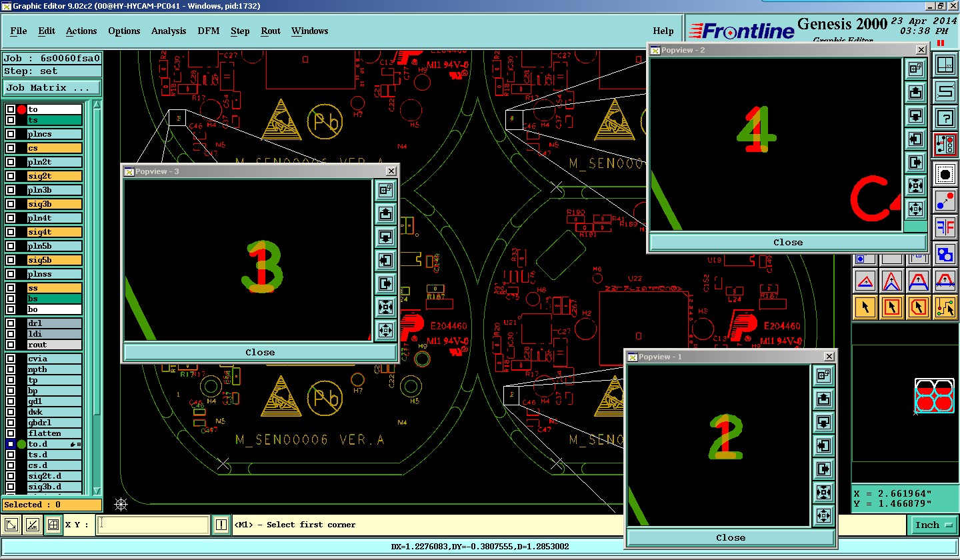Image resolution: width=960 pixels, height=560 pixels.
Task: Open the Analysis menu
Action: coord(169,31)
